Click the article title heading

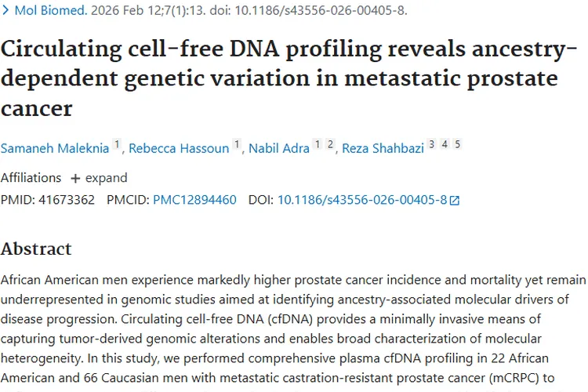282,78
